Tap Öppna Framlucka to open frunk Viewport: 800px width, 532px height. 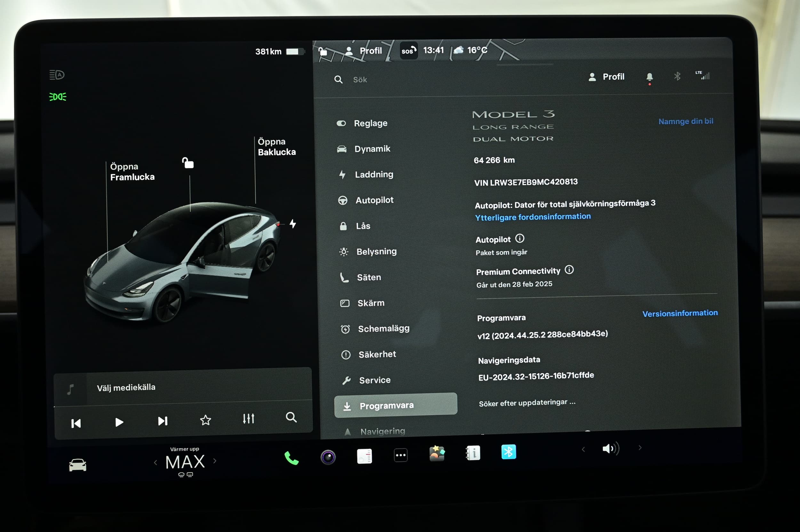tap(132, 172)
